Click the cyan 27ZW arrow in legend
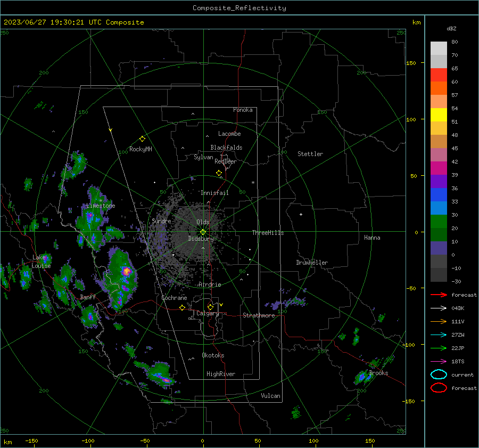The image size is (479, 448). pyautogui.click(x=439, y=335)
